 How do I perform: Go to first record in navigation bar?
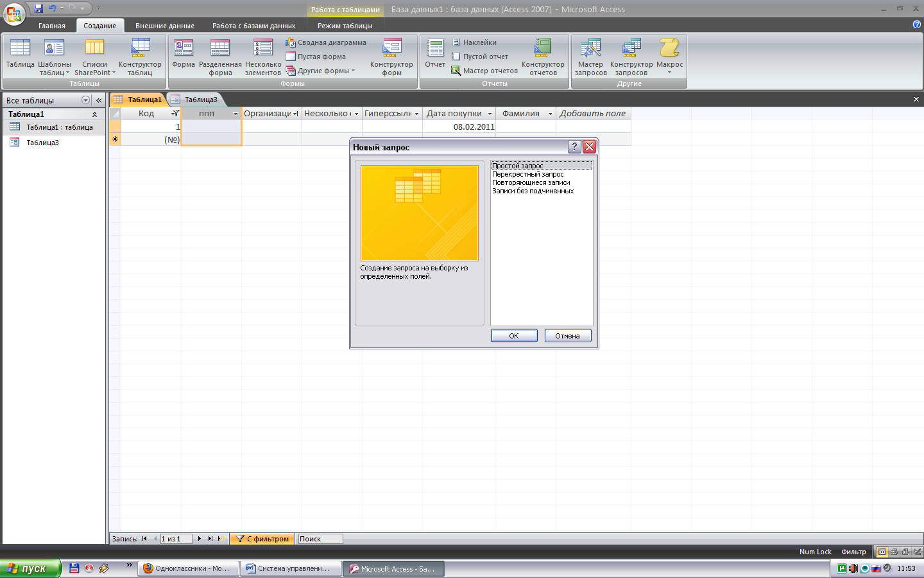tap(144, 539)
